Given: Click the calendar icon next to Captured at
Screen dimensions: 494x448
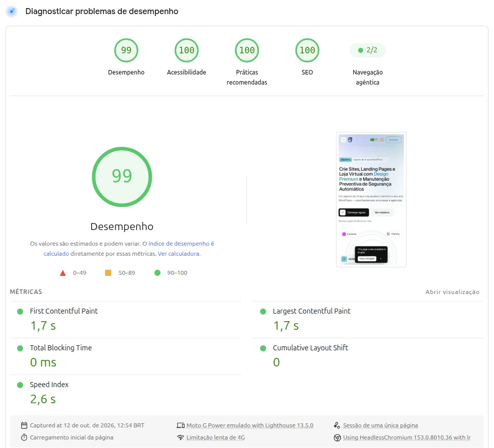Looking at the screenshot, I should point(24,425).
